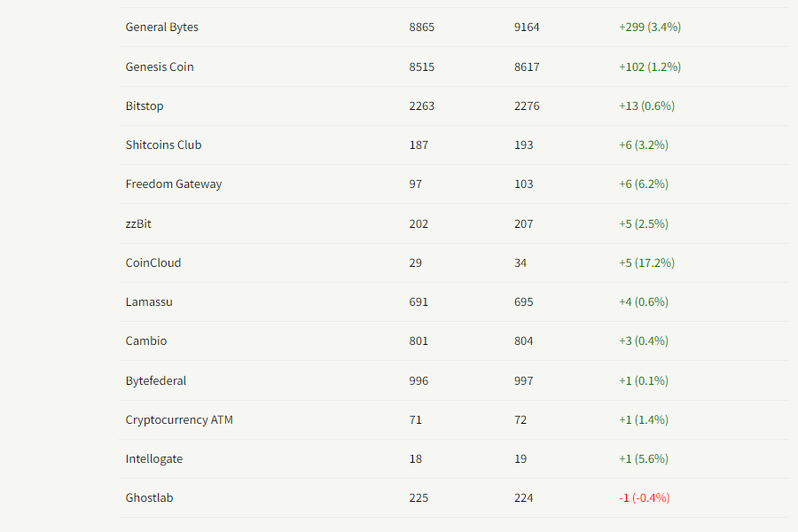Select the +5 (17.2%) change cell

647,262
